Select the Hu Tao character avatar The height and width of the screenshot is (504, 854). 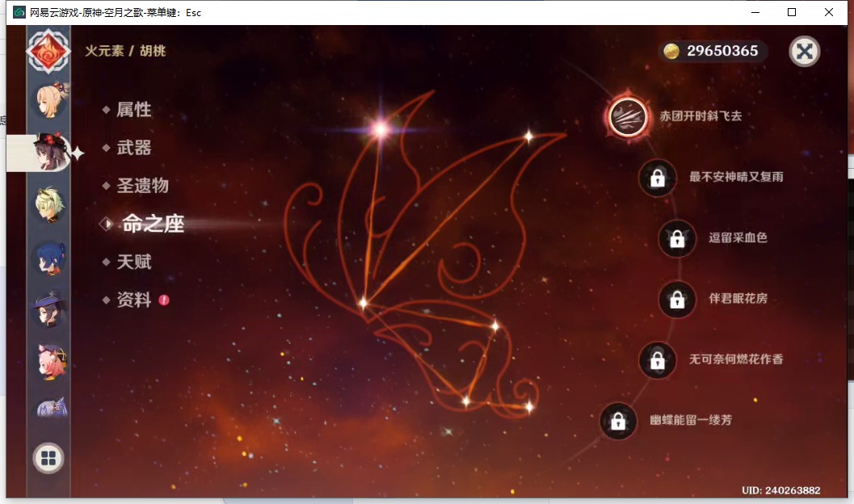pos(51,152)
